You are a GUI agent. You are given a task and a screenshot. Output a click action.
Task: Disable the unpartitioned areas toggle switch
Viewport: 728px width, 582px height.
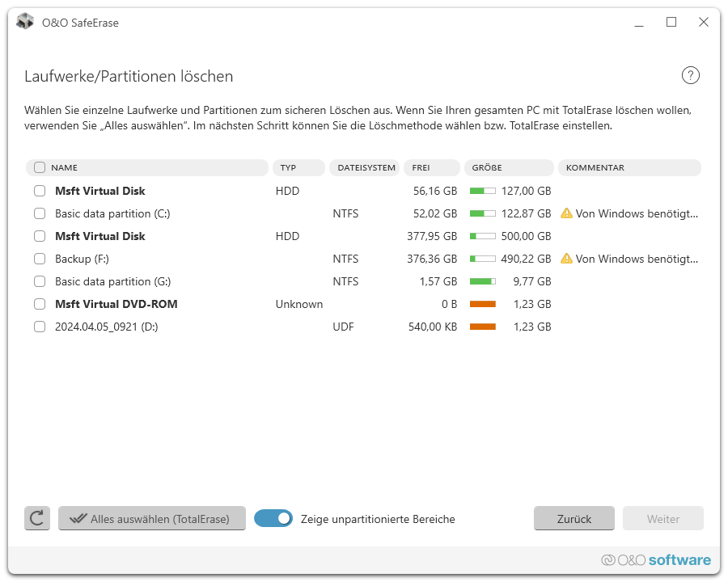coord(273,519)
